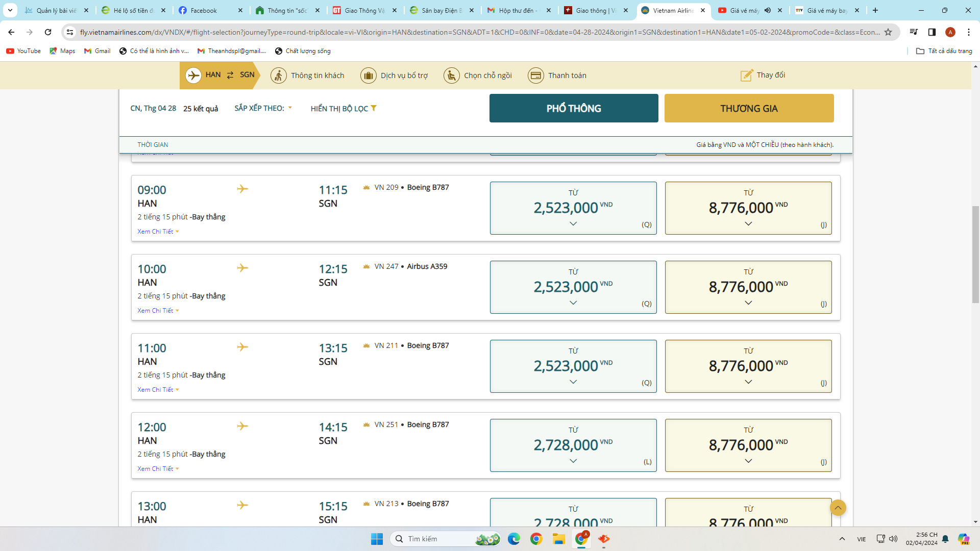Open a new tab with the plus button
The width and height of the screenshot is (980, 551).
pyautogui.click(x=875, y=10)
